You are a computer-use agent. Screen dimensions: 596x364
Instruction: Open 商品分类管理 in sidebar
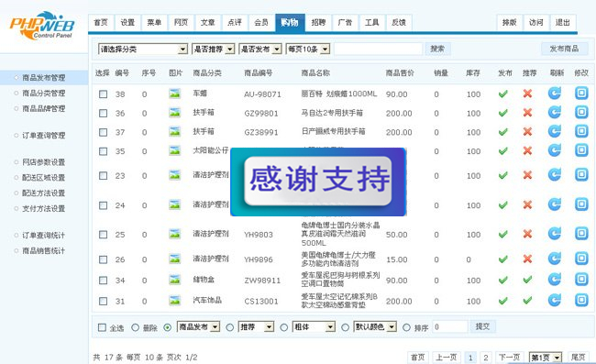(43, 94)
